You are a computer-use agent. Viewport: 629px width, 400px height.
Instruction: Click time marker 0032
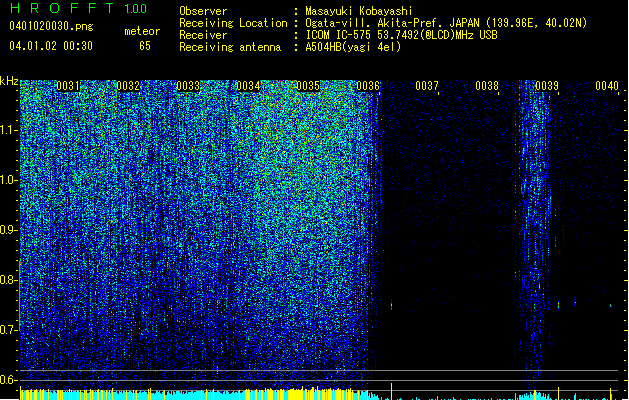tap(128, 86)
